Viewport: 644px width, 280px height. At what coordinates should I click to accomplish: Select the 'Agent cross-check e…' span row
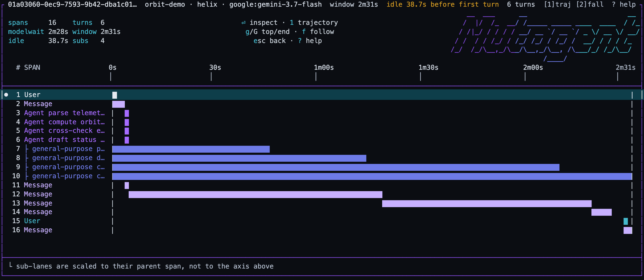[x=322, y=131]
